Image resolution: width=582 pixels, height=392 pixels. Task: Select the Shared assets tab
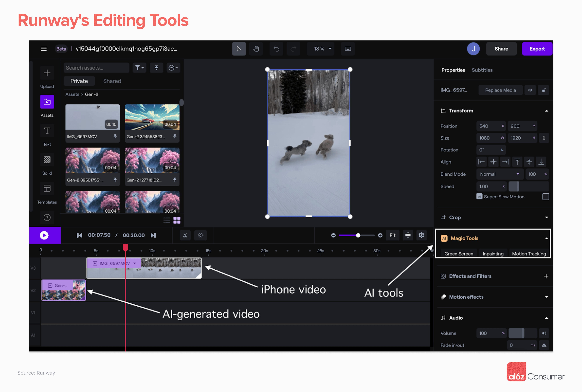[x=112, y=81]
